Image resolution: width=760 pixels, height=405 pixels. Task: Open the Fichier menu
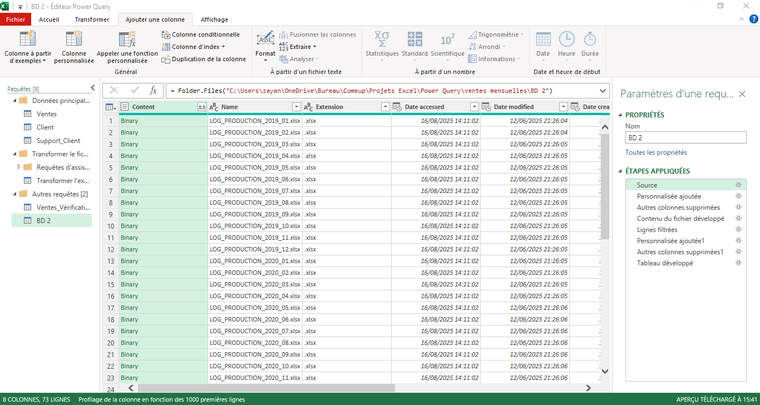pyautogui.click(x=17, y=19)
